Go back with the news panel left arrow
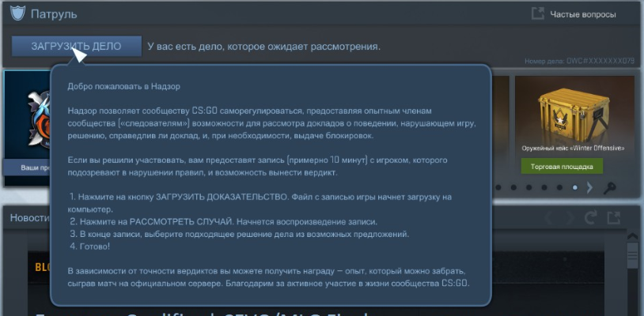This screenshot has height=316, width=644. pyautogui.click(x=550, y=217)
